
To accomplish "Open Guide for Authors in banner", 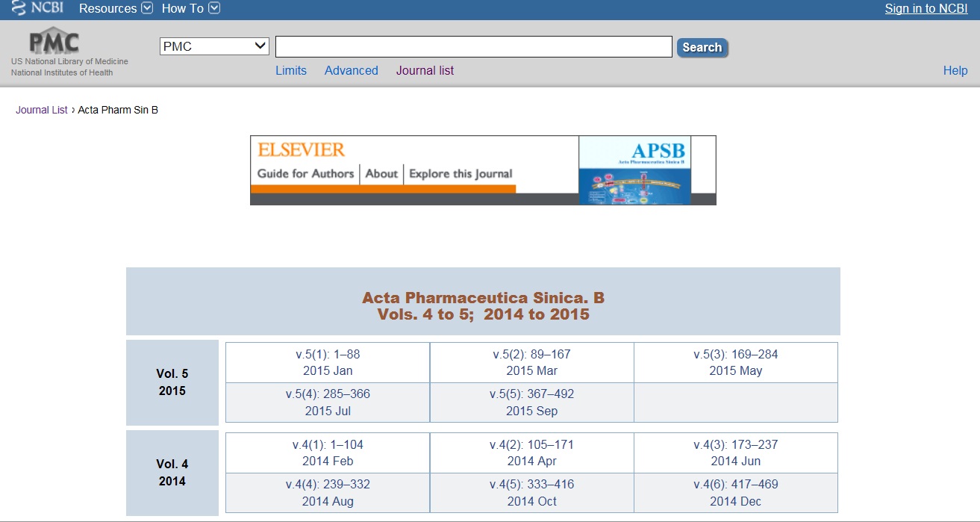I will coord(305,174).
